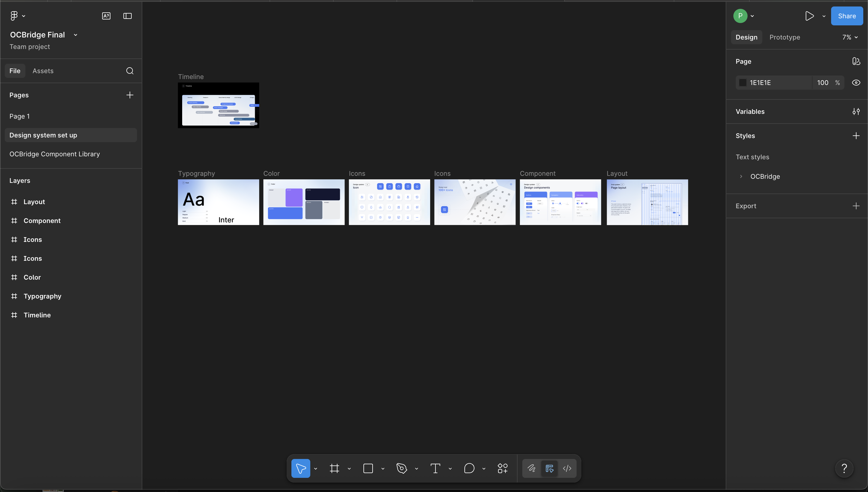Switch to Design mode in toolbar
The image size is (868, 492).
(549, 468)
